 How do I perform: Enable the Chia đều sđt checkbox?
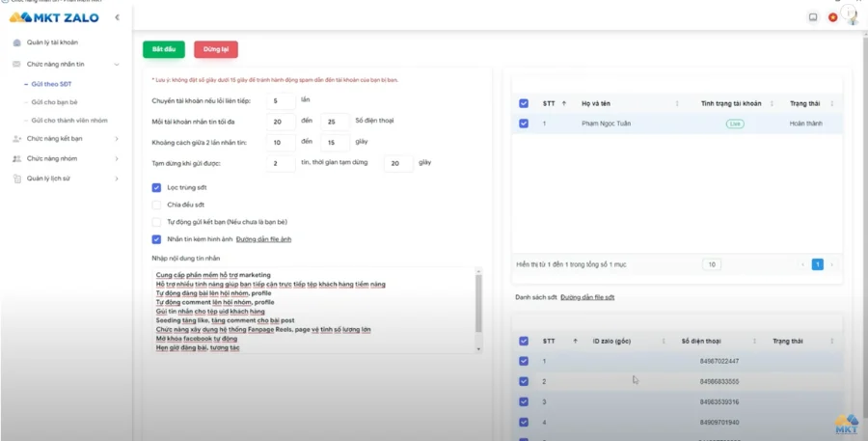coord(156,205)
